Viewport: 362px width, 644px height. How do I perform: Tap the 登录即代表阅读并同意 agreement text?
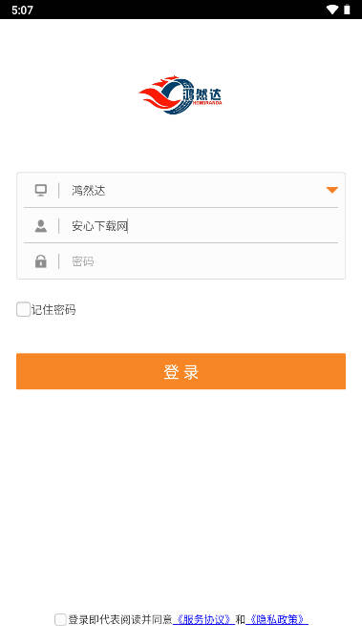(x=120, y=619)
